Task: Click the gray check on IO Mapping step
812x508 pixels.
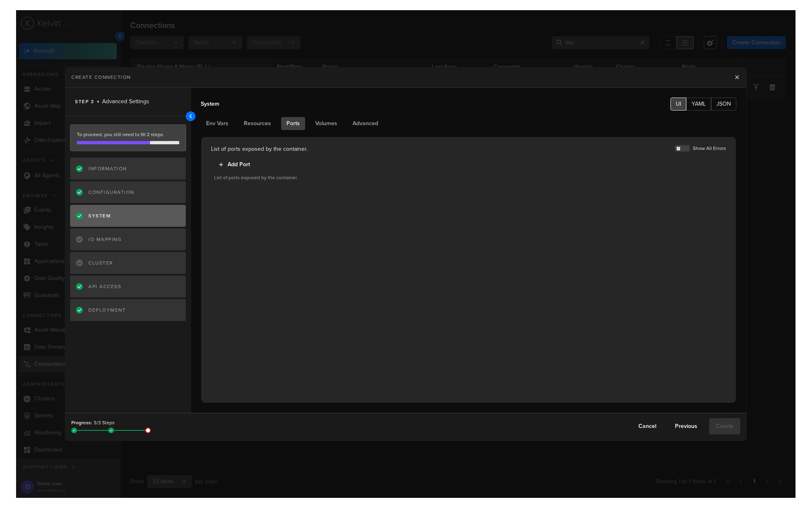Action: (79, 240)
